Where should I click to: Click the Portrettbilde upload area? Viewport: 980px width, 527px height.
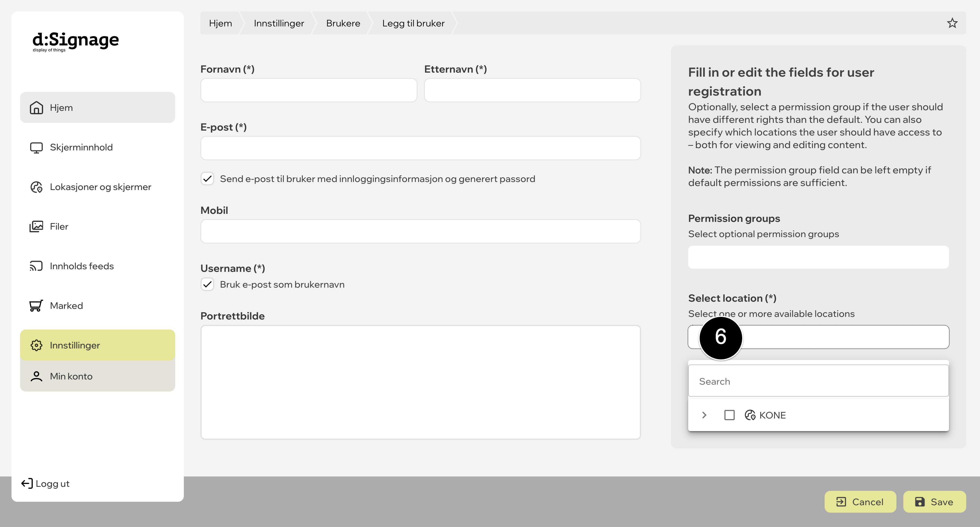420,382
